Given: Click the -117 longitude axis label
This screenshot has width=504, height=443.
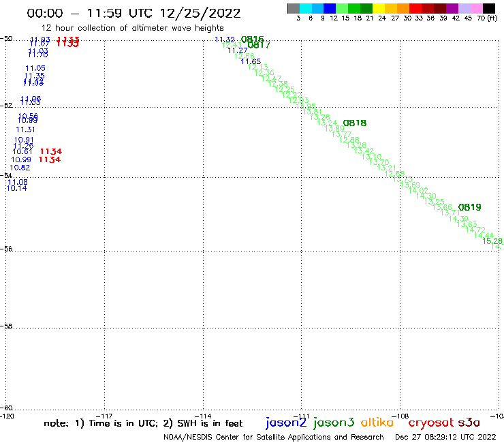Looking at the screenshot, I should (104, 416).
